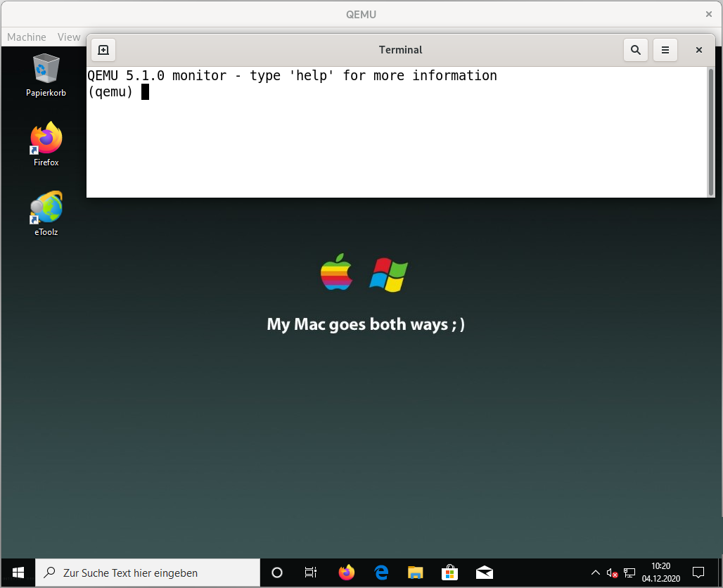Image resolution: width=723 pixels, height=588 pixels.
Task: Open the QEMU View menu
Action: coord(69,37)
